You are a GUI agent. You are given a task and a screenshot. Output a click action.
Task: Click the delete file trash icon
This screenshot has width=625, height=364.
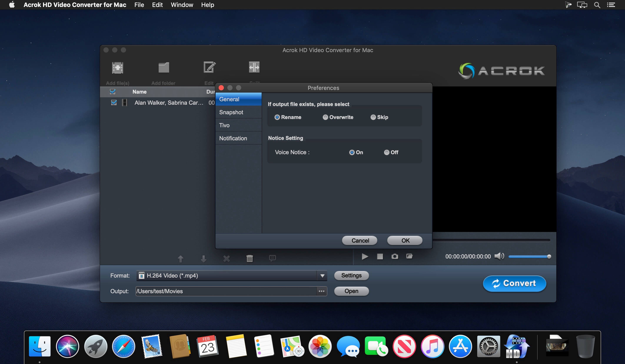click(250, 258)
